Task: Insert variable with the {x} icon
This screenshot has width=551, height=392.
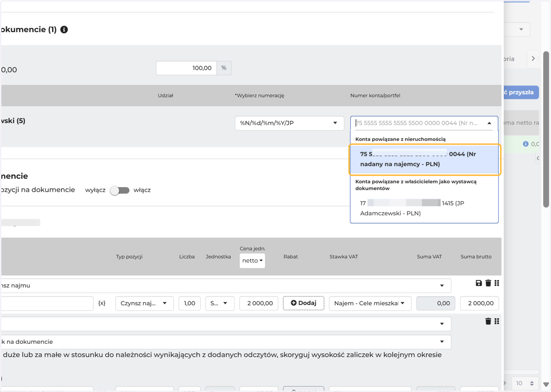Action: coord(102,303)
